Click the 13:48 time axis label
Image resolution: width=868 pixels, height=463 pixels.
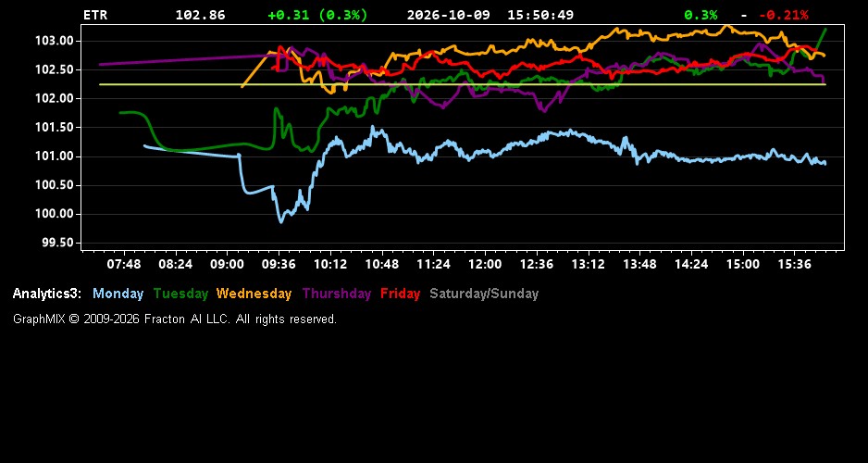[639, 264]
